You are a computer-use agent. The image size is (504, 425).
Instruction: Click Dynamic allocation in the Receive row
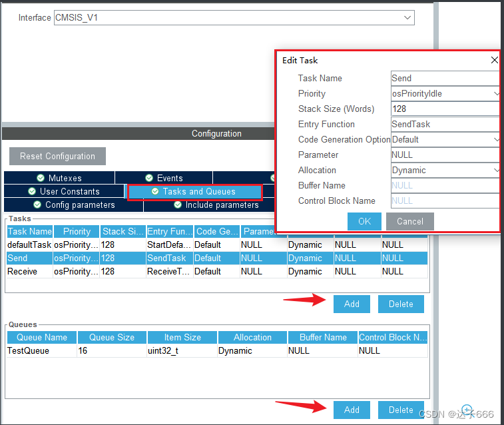[310, 272]
